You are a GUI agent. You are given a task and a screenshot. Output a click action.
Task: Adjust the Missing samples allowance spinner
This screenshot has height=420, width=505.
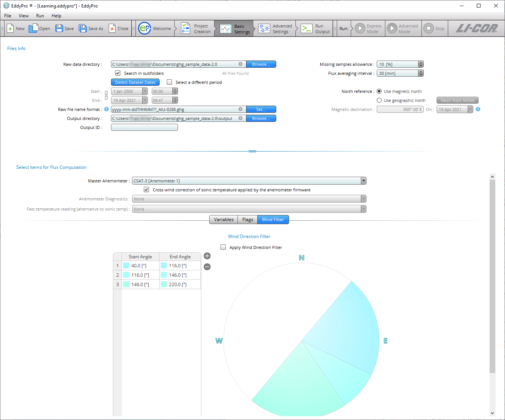[421, 64]
